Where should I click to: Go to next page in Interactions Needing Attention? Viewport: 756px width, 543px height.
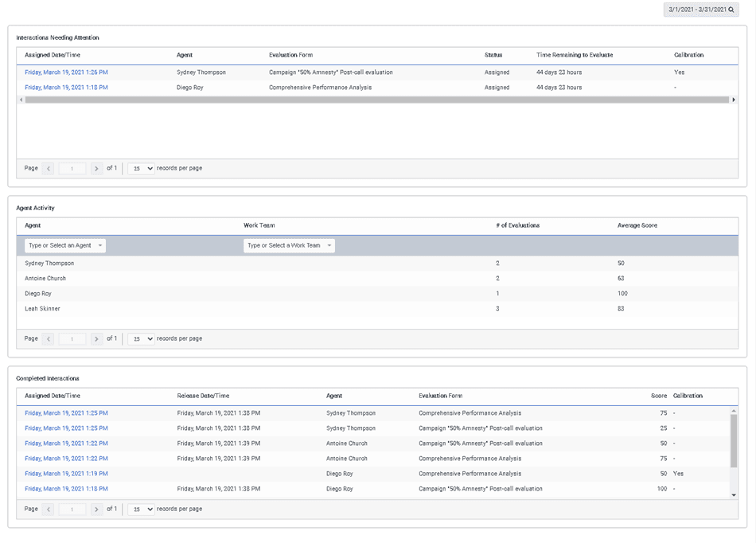[x=96, y=168]
